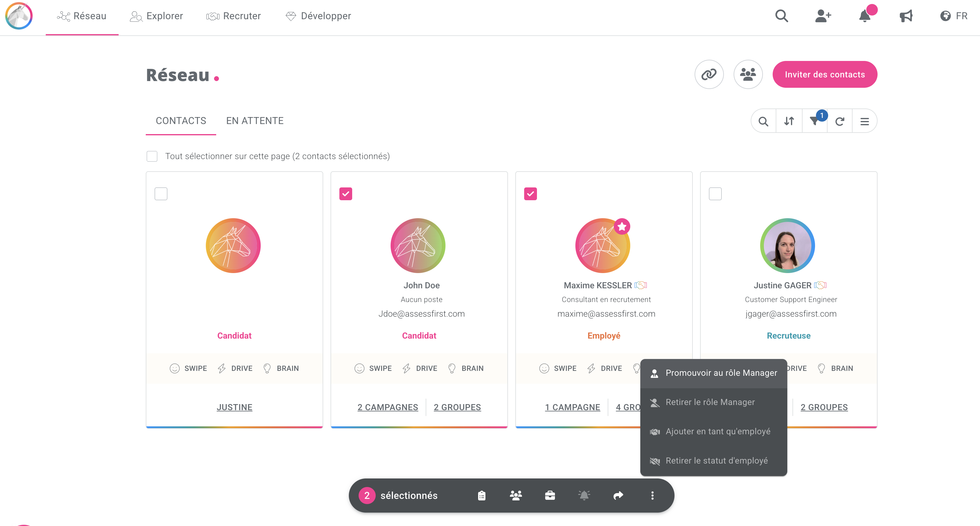Click Maxime KESSLER's avatar thumbnail
Image resolution: width=980 pixels, height=526 pixels.
(x=603, y=245)
